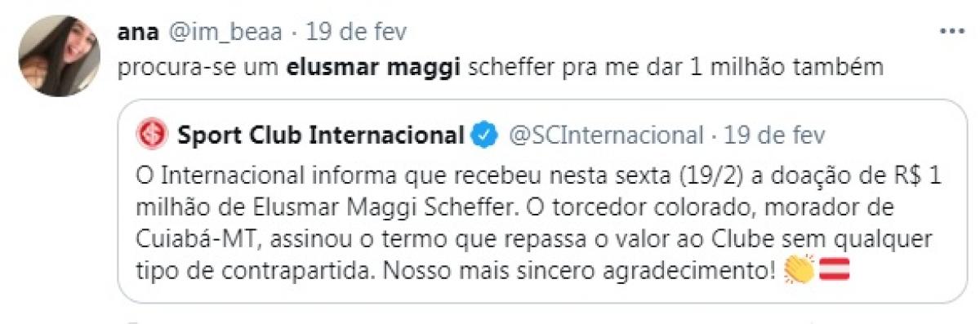980x324 pixels.
Task: Open quoted tweet via its 19 de fev date
Action: (x=774, y=134)
